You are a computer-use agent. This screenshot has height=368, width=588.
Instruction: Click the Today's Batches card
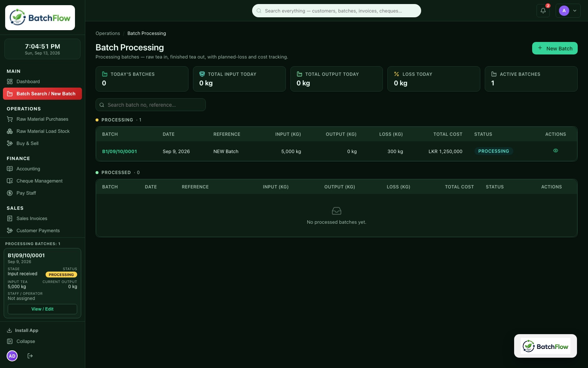142,79
